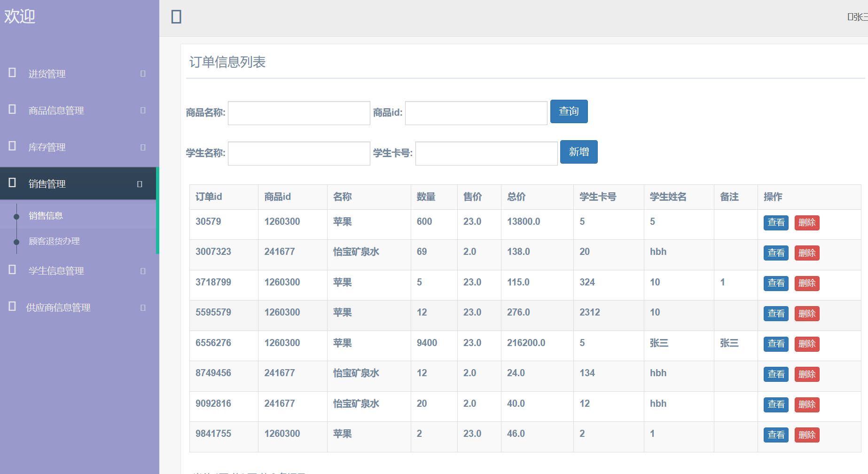This screenshot has width=868, height=474.
Task: Click 查看 on order 30579
Action: click(x=775, y=223)
